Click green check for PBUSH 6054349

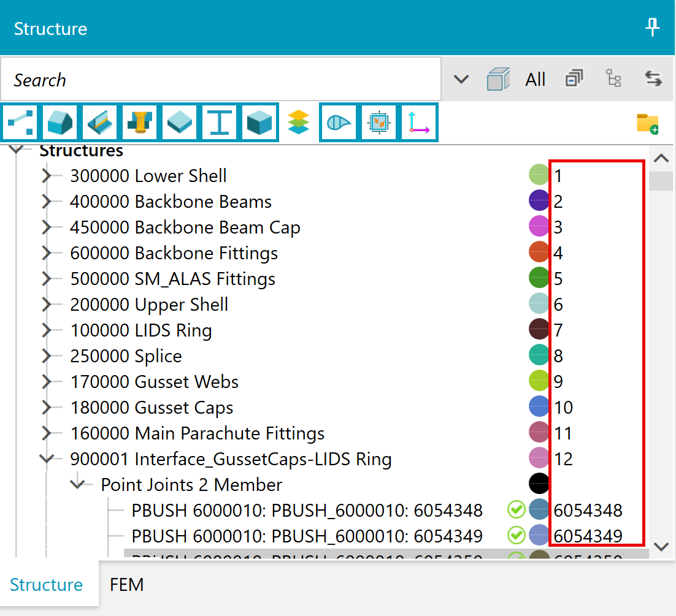[516, 536]
